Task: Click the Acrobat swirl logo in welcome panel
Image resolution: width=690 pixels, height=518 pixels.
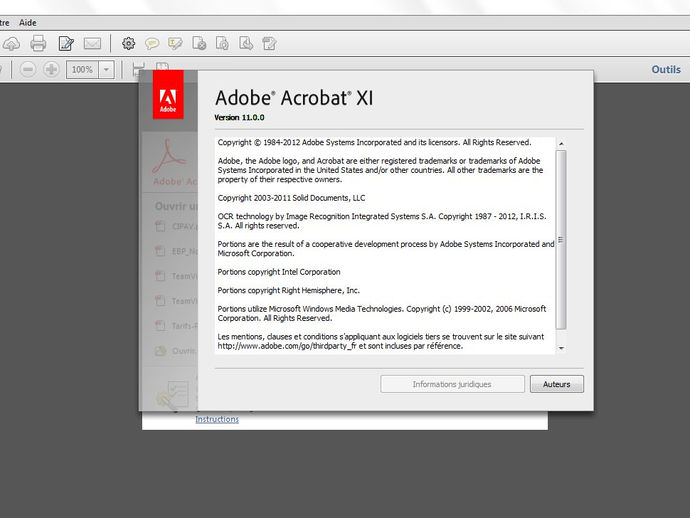Action: (x=169, y=157)
